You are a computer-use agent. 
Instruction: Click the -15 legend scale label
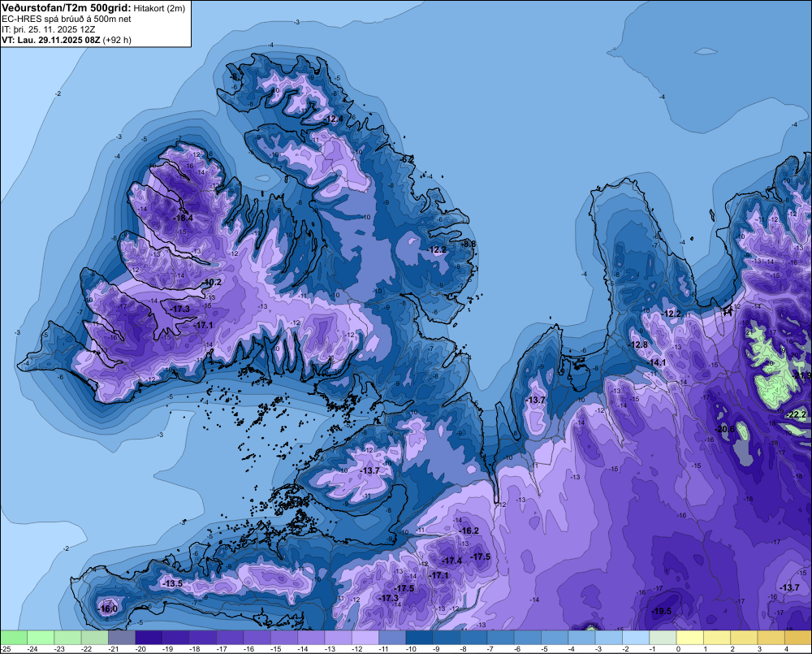(275, 649)
